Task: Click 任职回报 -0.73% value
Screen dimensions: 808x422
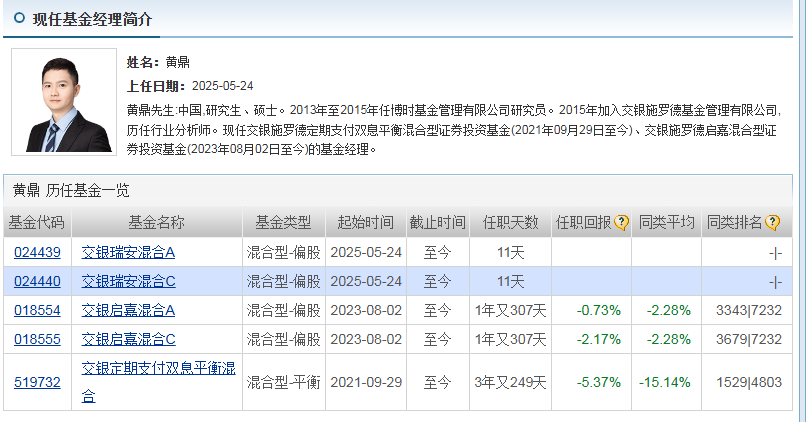Action: (598, 310)
